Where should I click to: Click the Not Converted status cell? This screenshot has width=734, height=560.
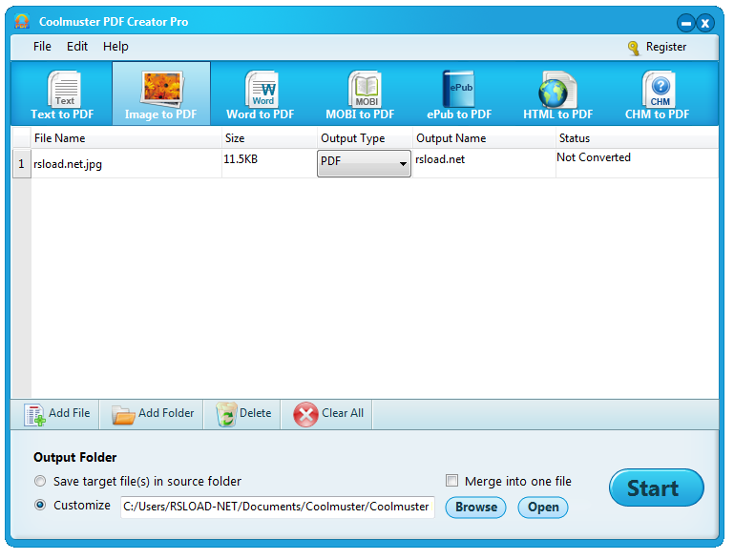click(x=637, y=164)
